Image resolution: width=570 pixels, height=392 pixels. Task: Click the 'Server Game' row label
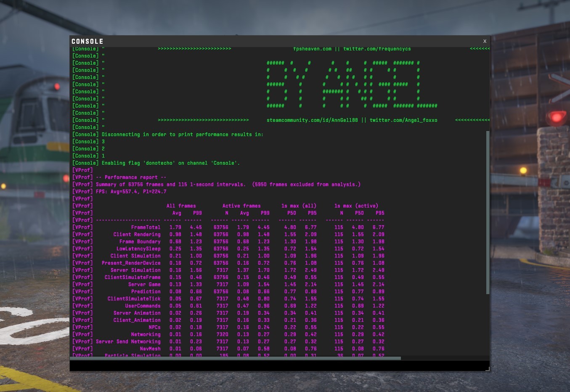coord(144,284)
